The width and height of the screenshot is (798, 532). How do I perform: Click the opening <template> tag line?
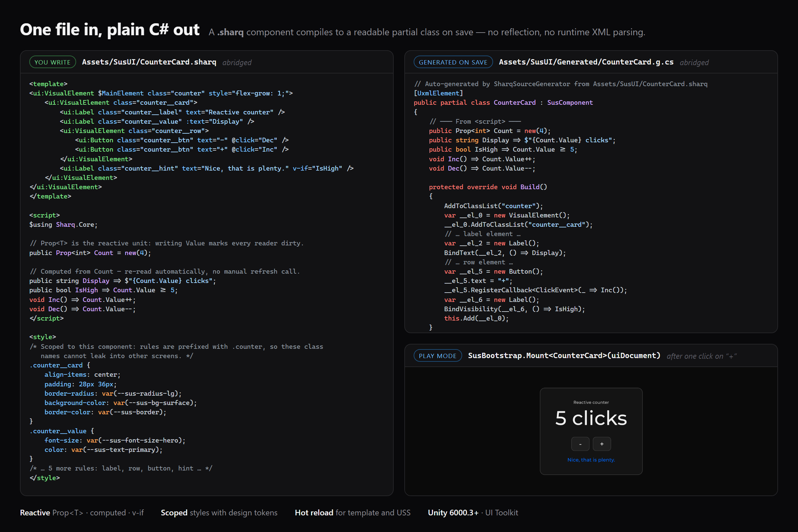click(x=49, y=84)
